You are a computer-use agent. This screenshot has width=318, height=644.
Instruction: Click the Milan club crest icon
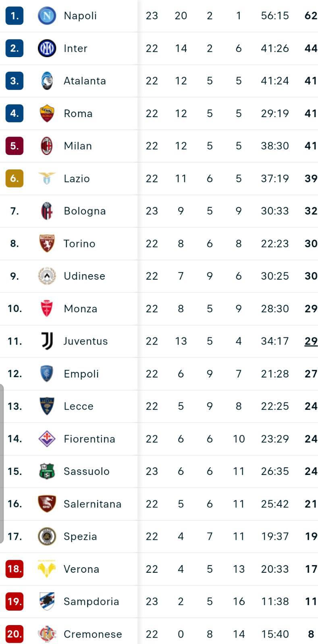47,146
